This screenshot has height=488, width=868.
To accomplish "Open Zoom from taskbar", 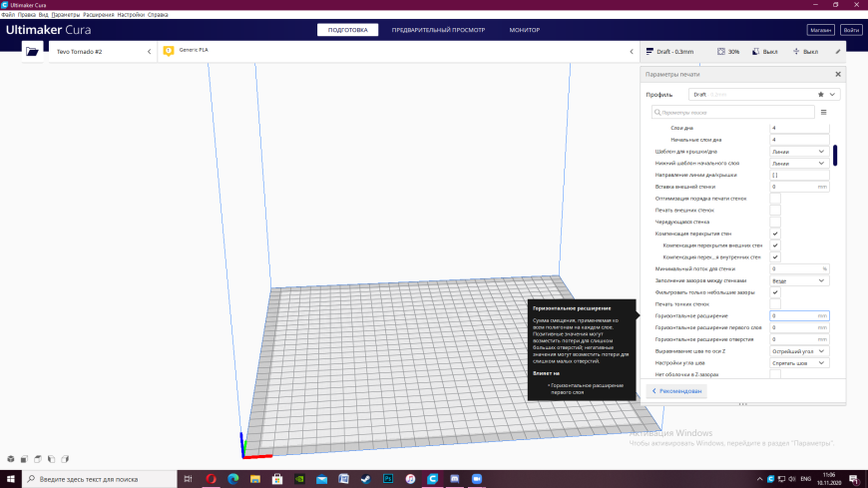I will click(x=477, y=479).
